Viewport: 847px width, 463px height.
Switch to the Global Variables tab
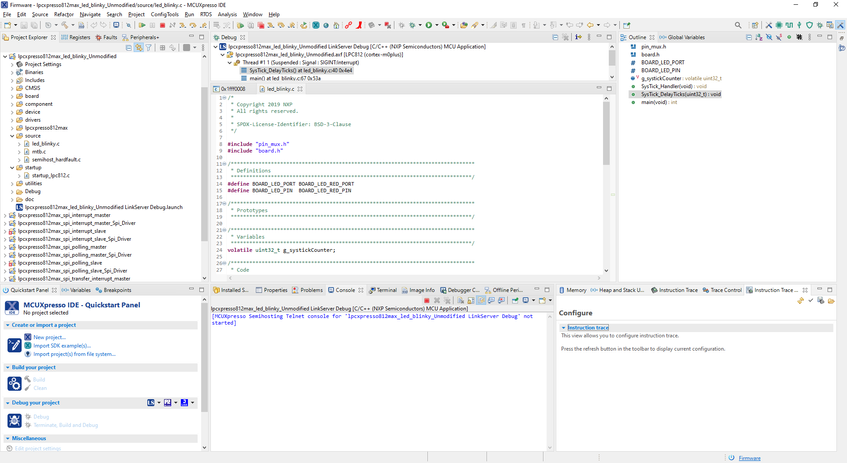[x=682, y=37]
